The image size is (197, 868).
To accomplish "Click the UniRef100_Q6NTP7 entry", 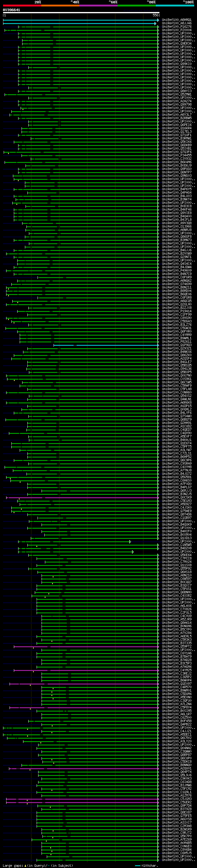I will click(x=177, y=172).
